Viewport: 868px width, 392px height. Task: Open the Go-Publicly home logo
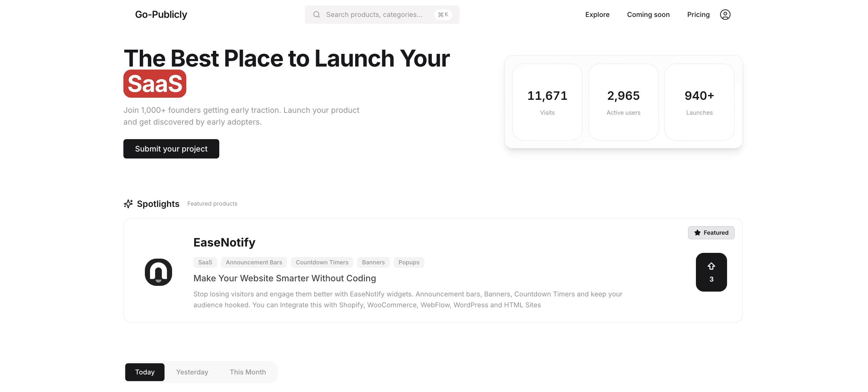[x=161, y=15]
